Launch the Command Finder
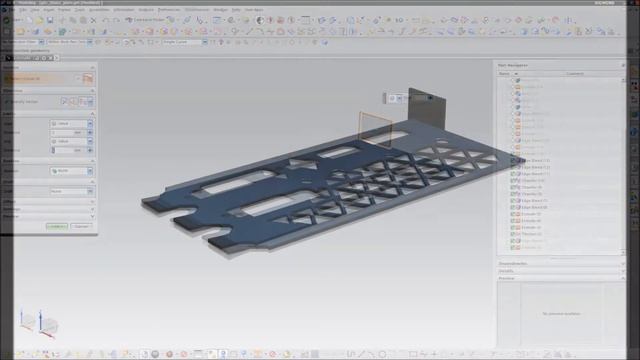Image resolution: width=640 pixels, height=360 pixels. tap(144, 20)
